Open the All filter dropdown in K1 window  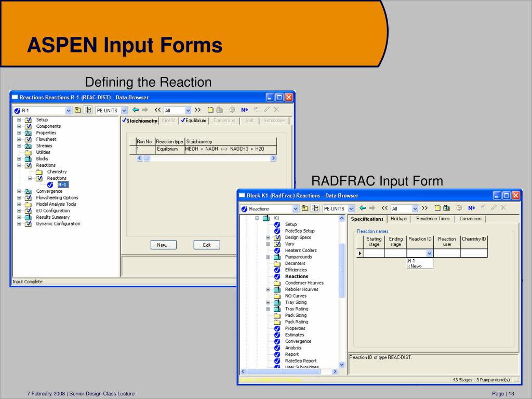415,208
